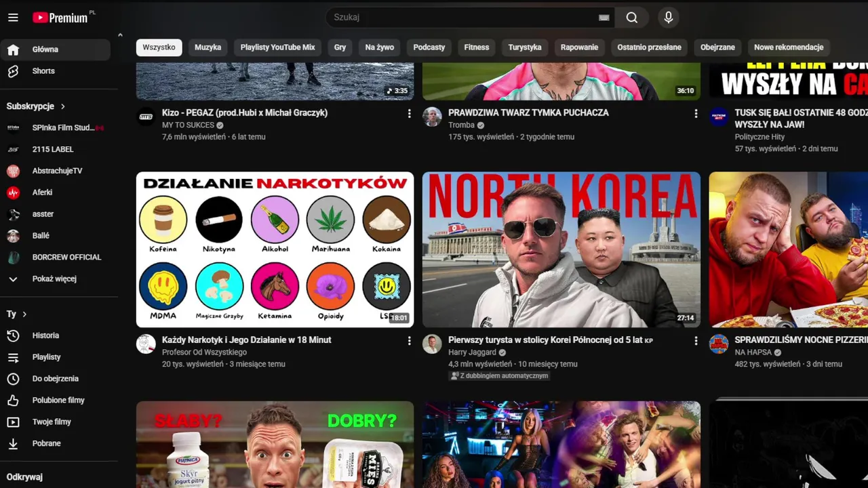Select the Obejrzane filter chip
The height and width of the screenshot is (488, 868).
point(717,47)
